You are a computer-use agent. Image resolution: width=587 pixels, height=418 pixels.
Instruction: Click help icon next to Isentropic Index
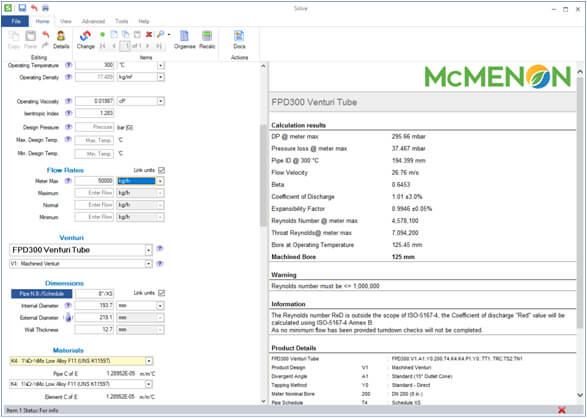(x=68, y=113)
